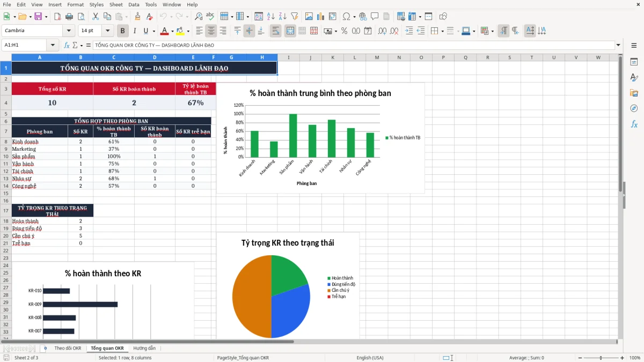Open the Data menu
644x362 pixels.
tap(134, 4)
